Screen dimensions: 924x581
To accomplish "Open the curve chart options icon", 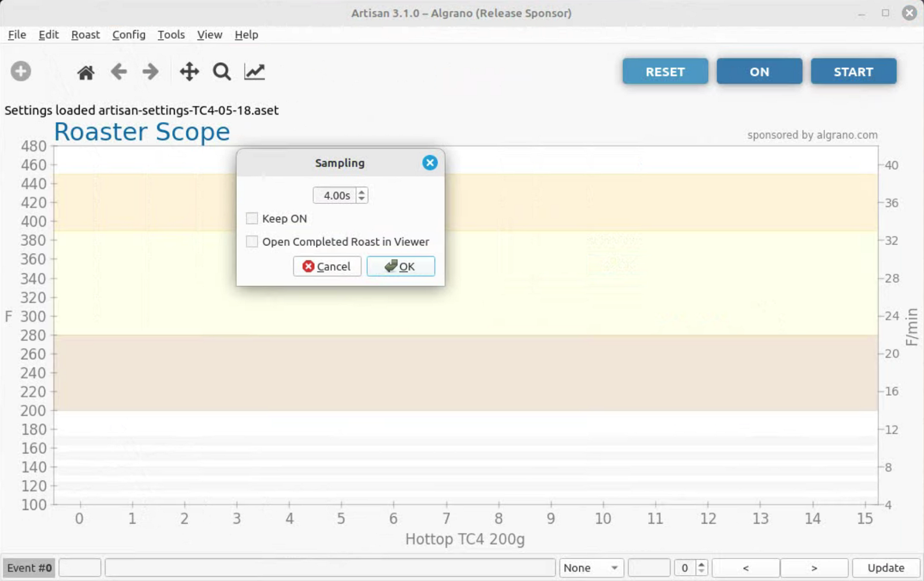I will (x=255, y=72).
